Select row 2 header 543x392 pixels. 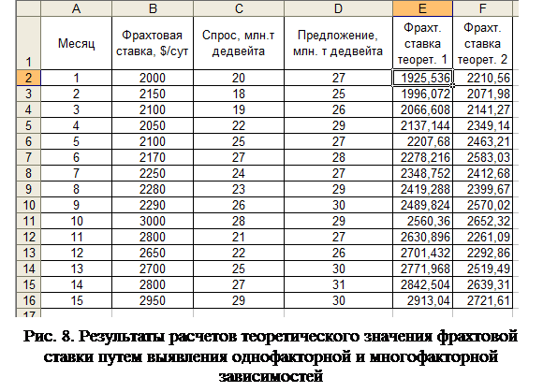pyautogui.click(x=28, y=78)
